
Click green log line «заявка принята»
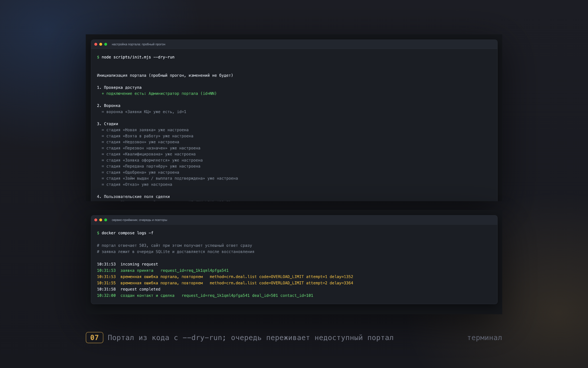[163, 271]
